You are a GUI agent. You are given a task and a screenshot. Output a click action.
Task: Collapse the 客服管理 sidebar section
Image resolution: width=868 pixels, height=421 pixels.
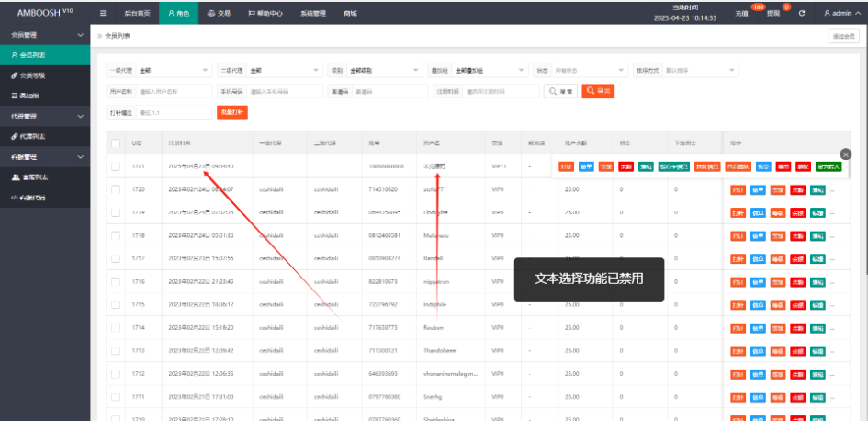45,157
